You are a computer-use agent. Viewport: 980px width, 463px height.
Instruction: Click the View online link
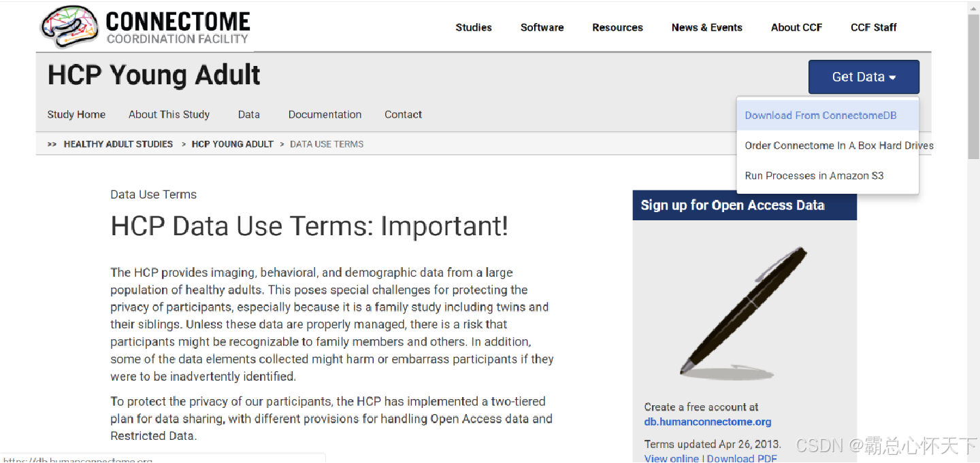[x=672, y=458]
